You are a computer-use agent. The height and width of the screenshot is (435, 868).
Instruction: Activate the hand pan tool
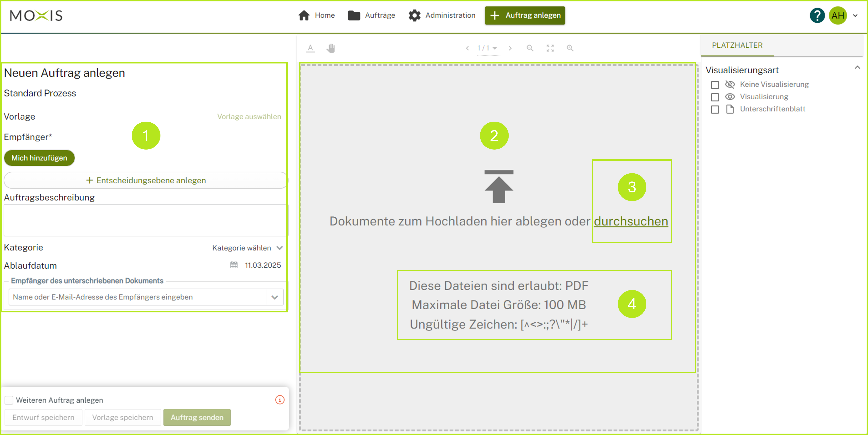331,48
